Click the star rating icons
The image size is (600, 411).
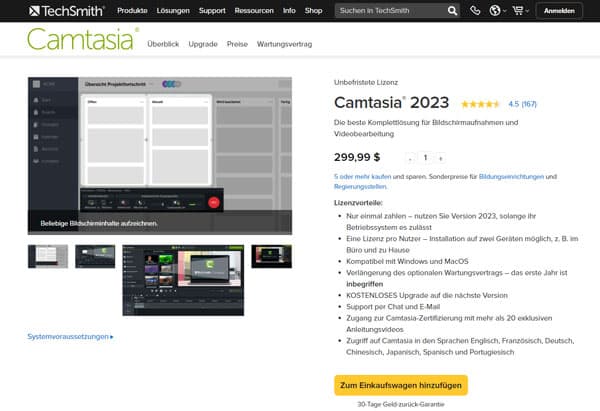point(481,104)
